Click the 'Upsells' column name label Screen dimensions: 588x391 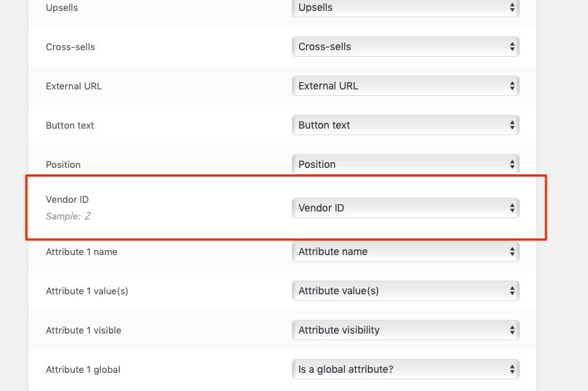coord(62,8)
